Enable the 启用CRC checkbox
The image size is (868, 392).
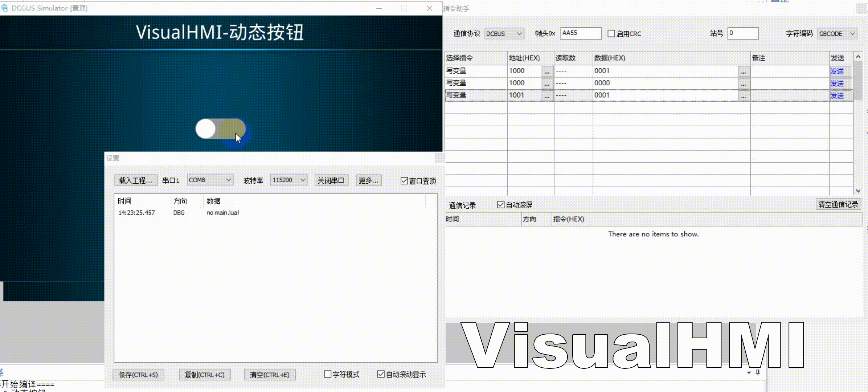click(611, 34)
